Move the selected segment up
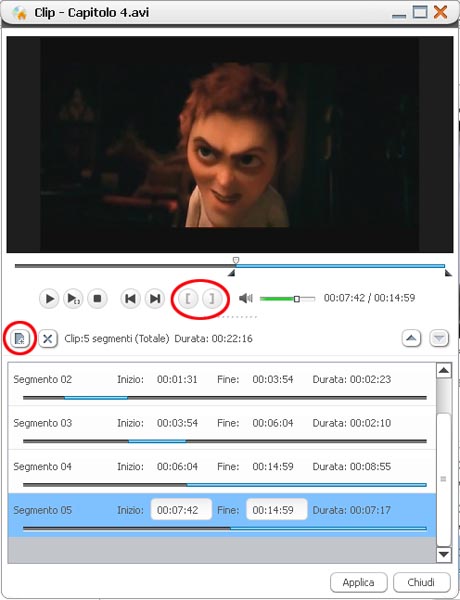The image size is (460, 600). [x=411, y=338]
